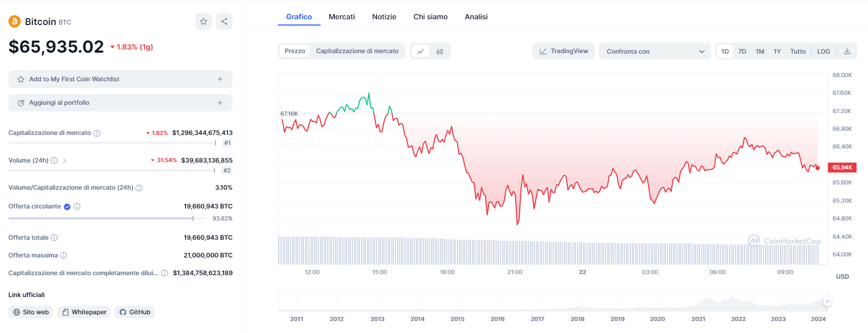Click the favorite star icon next to Bitcoin
This screenshot has height=333, width=868.
click(203, 21)
